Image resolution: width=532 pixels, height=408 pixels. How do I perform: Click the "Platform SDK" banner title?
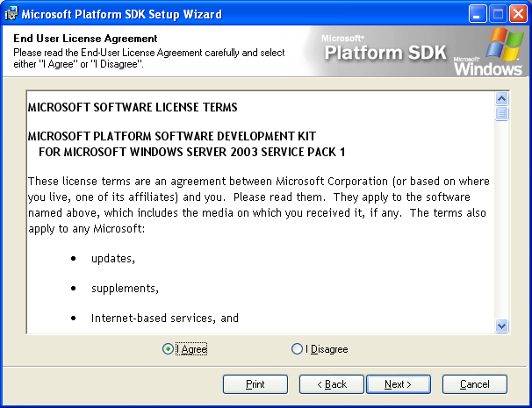click(x=385, y=53)
